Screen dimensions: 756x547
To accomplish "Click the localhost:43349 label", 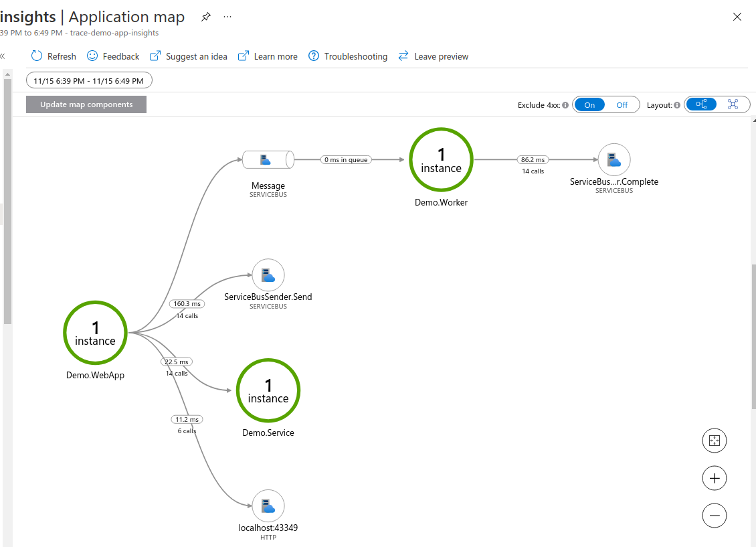I will click(x=268, y=528).
